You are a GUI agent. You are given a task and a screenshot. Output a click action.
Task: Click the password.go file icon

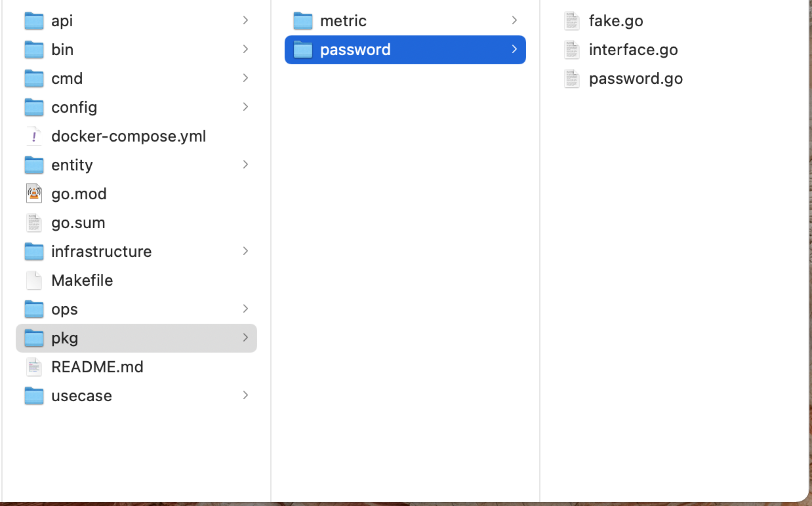coord(572,78)
